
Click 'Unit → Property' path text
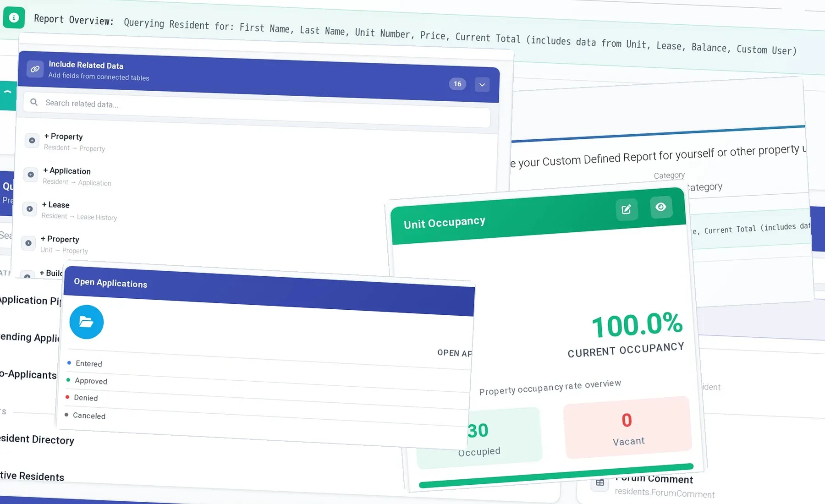64,250
